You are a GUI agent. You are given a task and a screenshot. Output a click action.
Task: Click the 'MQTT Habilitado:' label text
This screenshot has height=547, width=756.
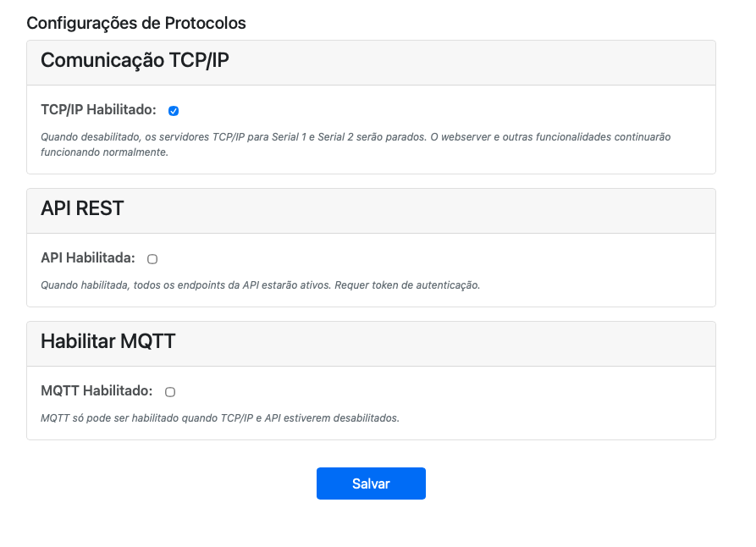(x=97, y=391)
